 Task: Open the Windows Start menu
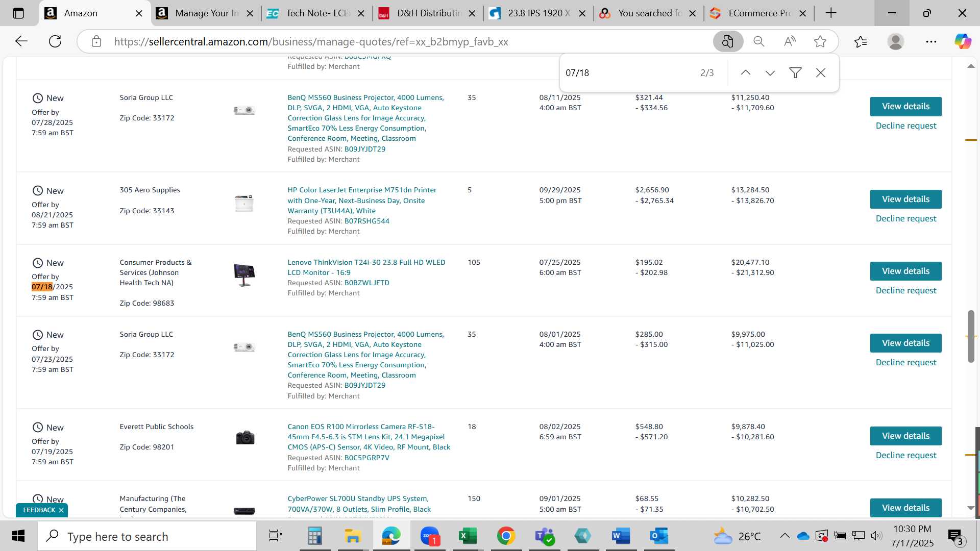[18, 536]
